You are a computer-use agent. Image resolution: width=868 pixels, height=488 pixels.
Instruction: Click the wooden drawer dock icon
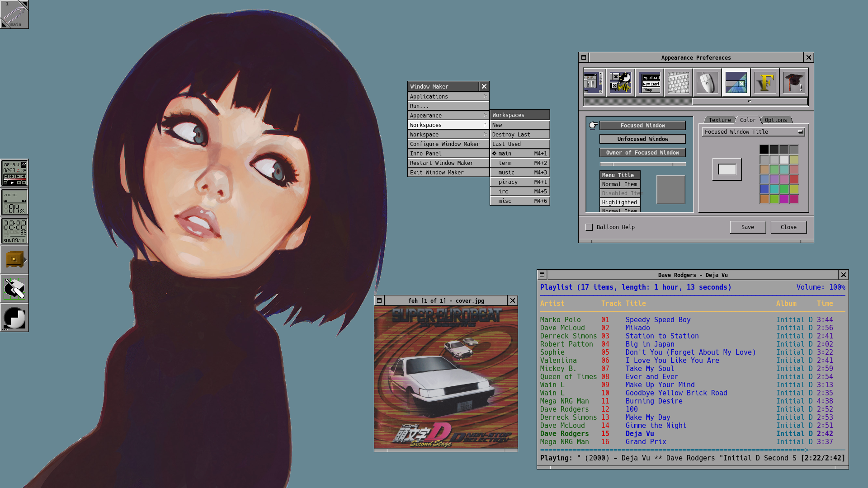click(14, 260)
